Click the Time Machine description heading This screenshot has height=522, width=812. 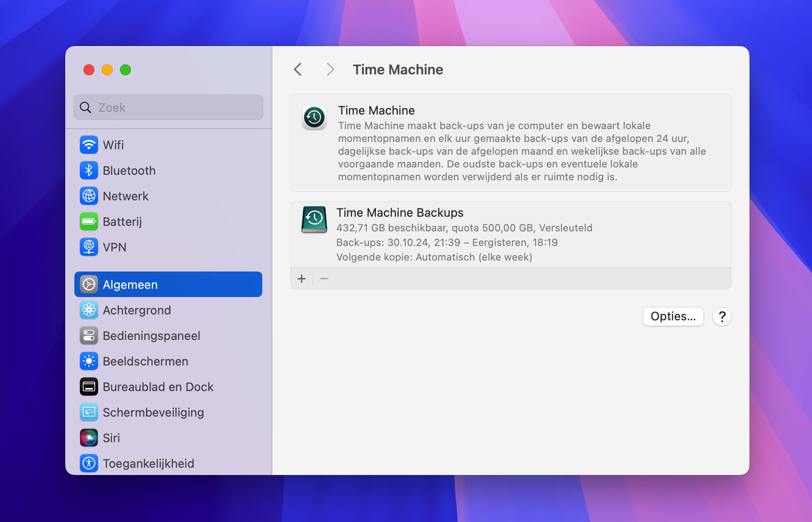pyautogui.click(x=376, y=110)
